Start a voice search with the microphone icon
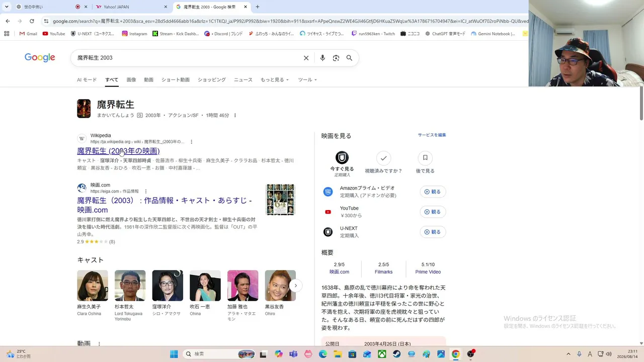644x362 pixels. coord(323,58)
